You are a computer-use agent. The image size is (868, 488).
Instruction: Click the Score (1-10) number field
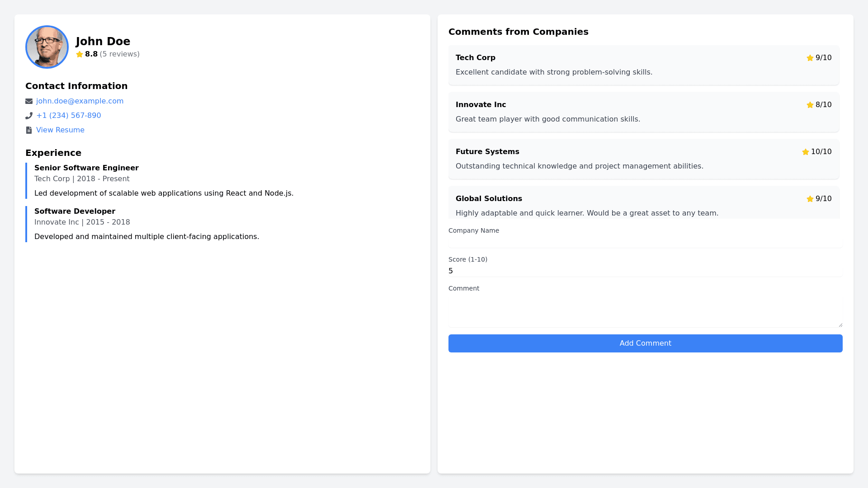pos(645,271)
